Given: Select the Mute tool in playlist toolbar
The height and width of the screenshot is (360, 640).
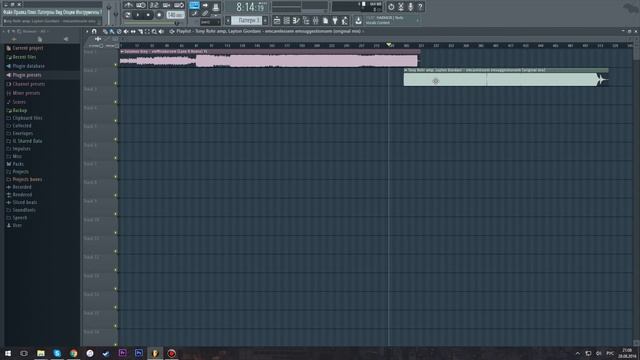Looking at the screenshot, I should (126, 31).
